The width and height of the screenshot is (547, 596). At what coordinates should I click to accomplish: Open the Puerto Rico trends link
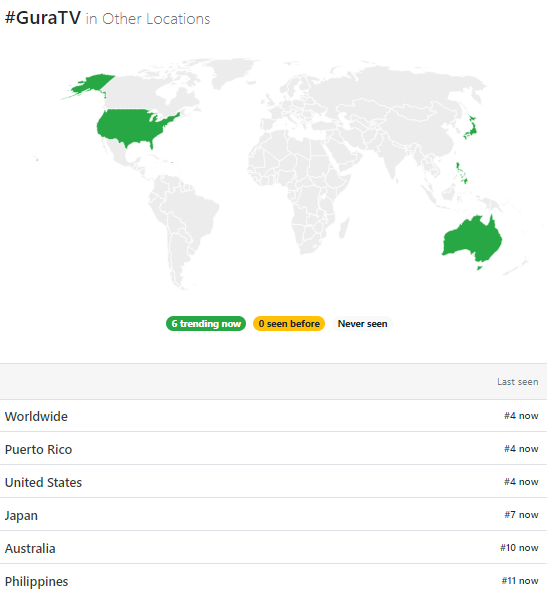coord(38,449)
